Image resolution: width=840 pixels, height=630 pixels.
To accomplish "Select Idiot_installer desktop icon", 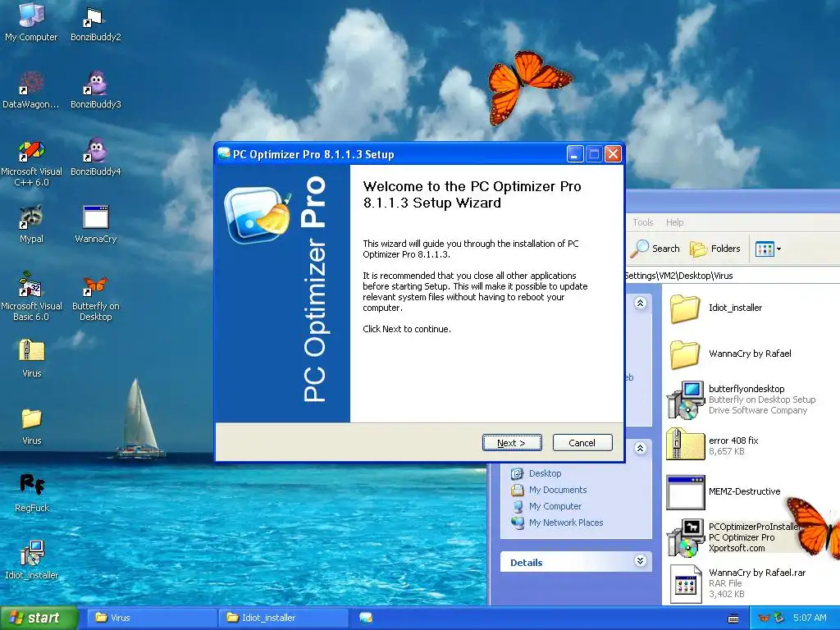I will pos(32,559).
